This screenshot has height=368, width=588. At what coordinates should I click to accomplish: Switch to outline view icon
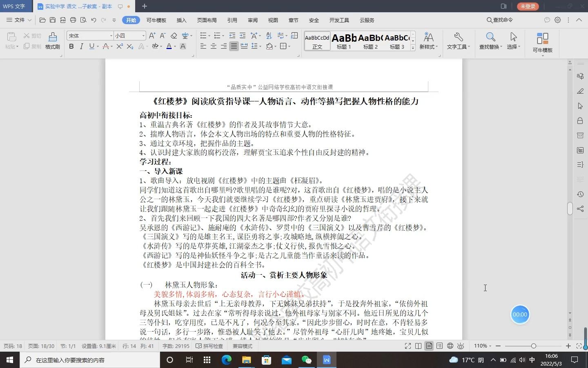439,346
